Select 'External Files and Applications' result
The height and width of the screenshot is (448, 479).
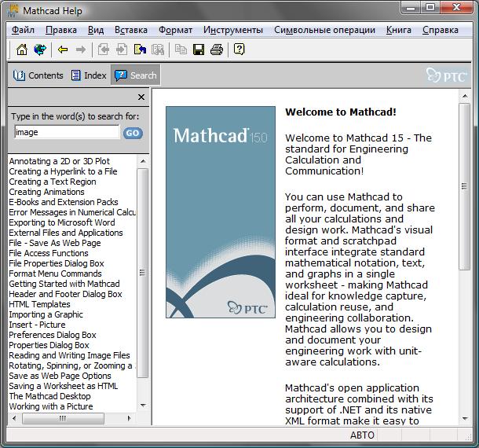66,233
